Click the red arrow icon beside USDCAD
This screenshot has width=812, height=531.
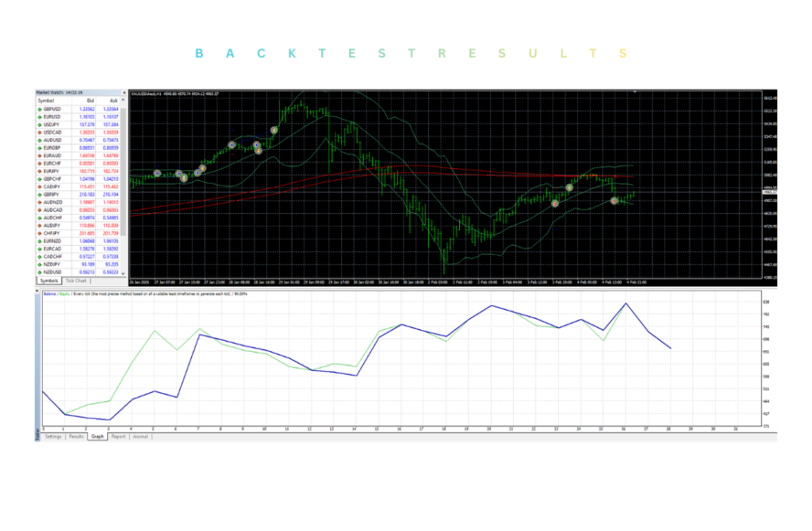pyautogui.click(x=40, y=132)
